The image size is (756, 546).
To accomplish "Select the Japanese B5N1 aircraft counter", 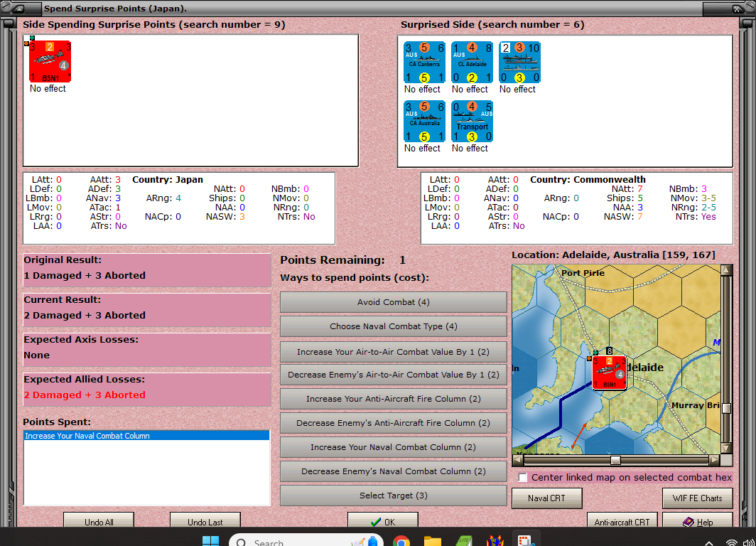I will [x=50, y=61].
